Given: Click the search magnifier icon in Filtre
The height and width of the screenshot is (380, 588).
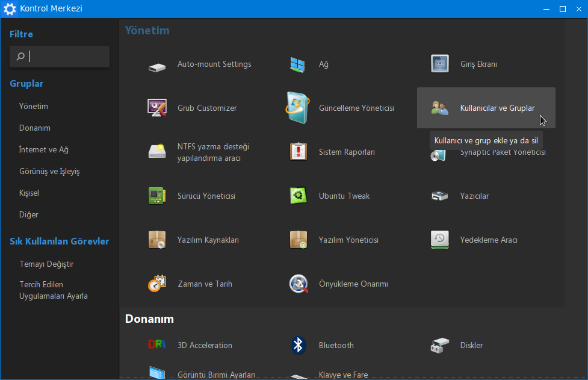Looking at the screenshot, I should click(20, 57).
